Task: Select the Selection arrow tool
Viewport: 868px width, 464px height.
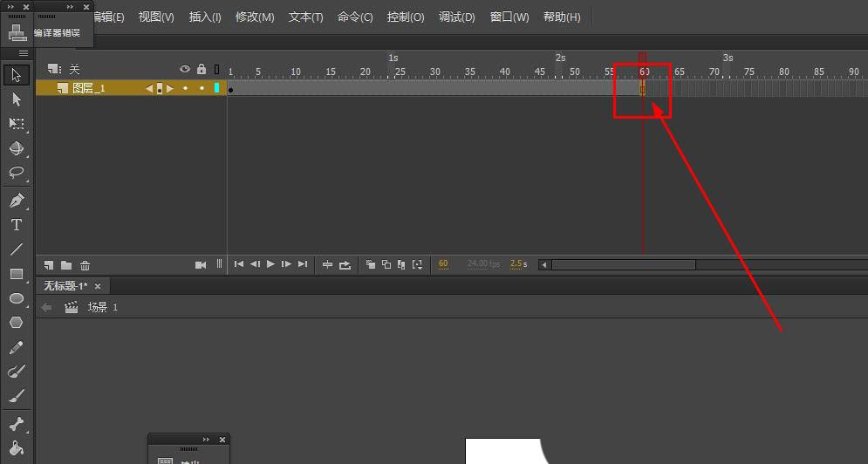Action: [x=16, y=75]
